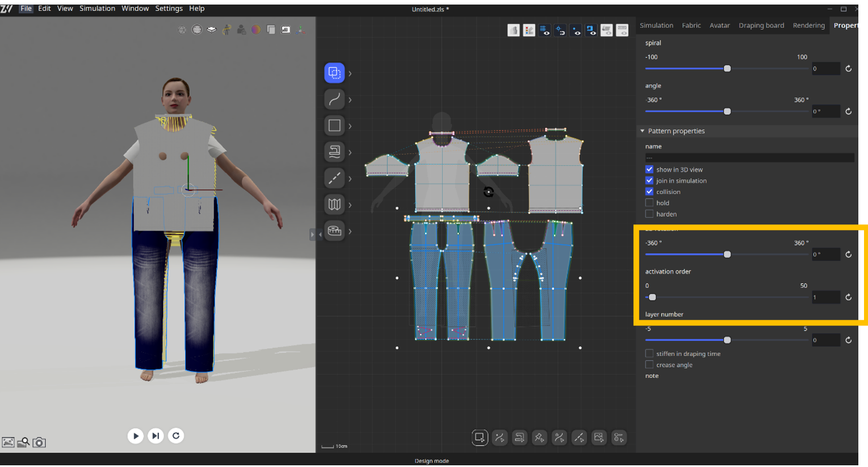Open the Rendering tab
The image size is (868, 467).
(809, 26)
